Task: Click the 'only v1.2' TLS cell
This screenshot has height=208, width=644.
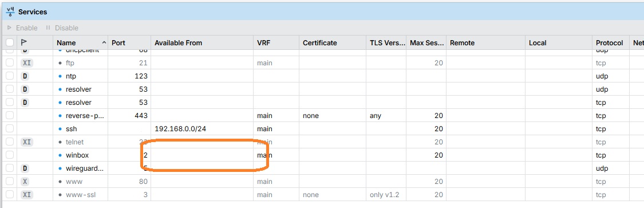Action: (x=385, y=194)
